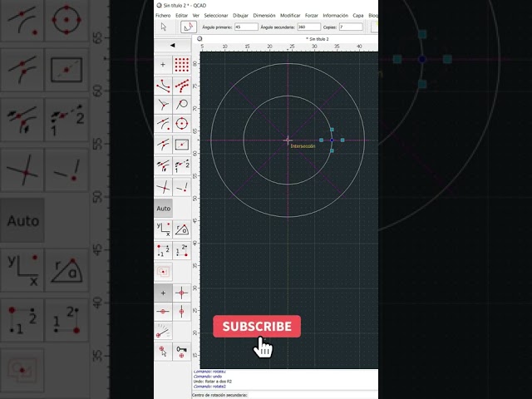Select Snap Intersection tool
The height and width of the screenshot is (399, 532).
163,187
